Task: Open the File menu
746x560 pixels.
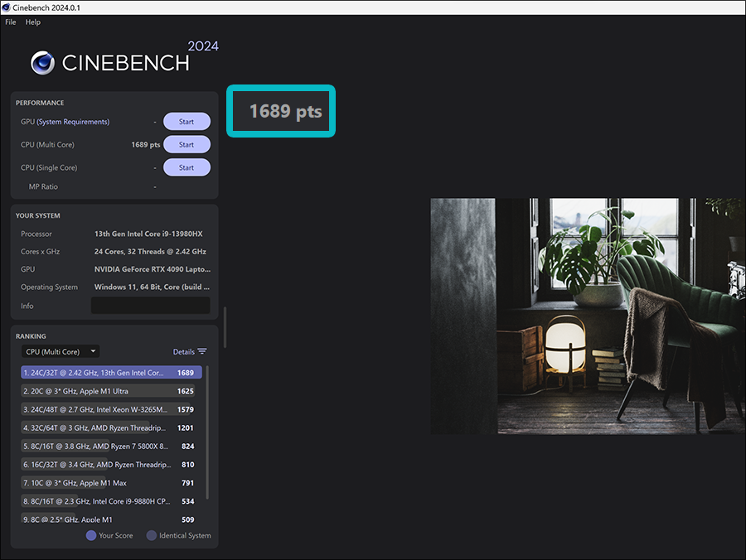Action: tap(11, 22)
